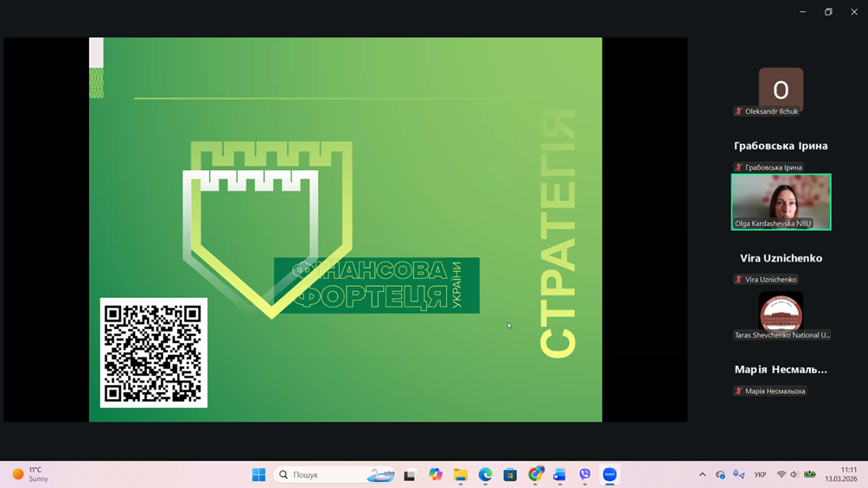Screen dimensions: 868x488
Task: Open clock and date showing 11:11
Action: (x=840, y=474)
